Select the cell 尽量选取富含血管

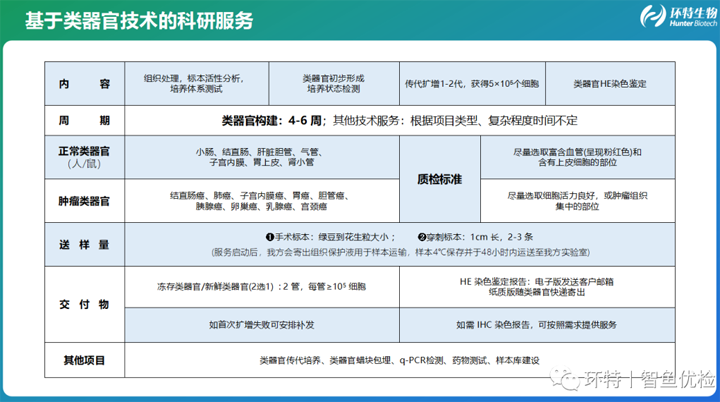(x=578, y=157)
